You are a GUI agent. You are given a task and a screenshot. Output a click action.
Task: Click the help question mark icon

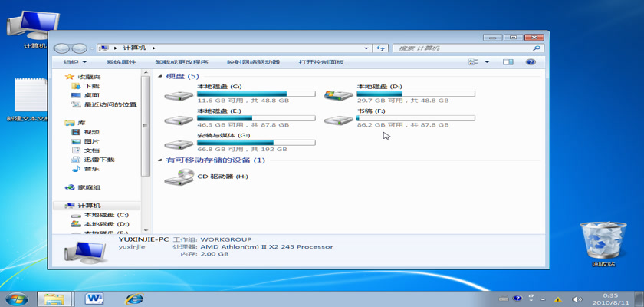(530, 62)
